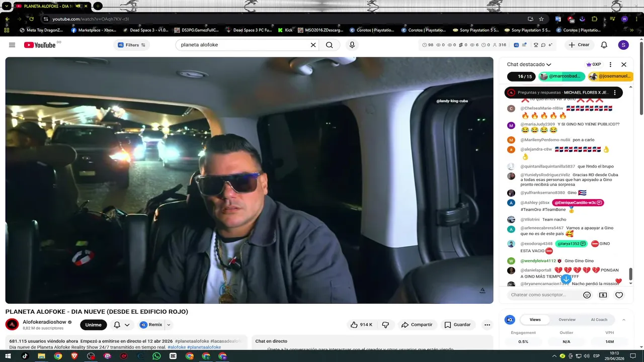Screen dimensions: 644x362
Task: Open the @josemanuel yellow chat chip
Action: pos(610,76)
